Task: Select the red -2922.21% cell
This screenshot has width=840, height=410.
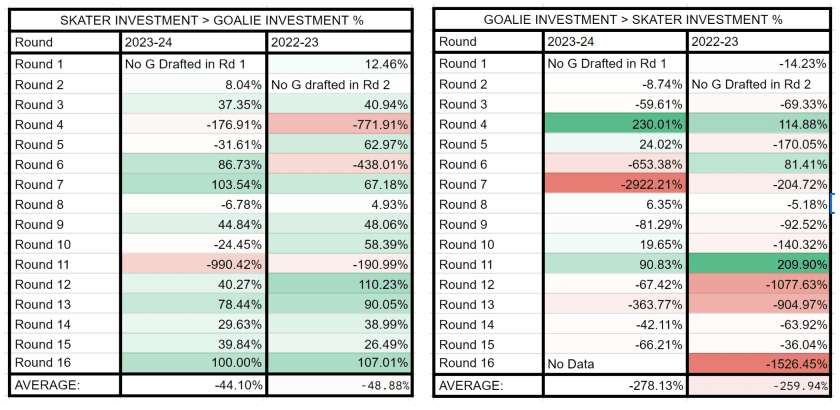Action: click(x=615, y=184)
